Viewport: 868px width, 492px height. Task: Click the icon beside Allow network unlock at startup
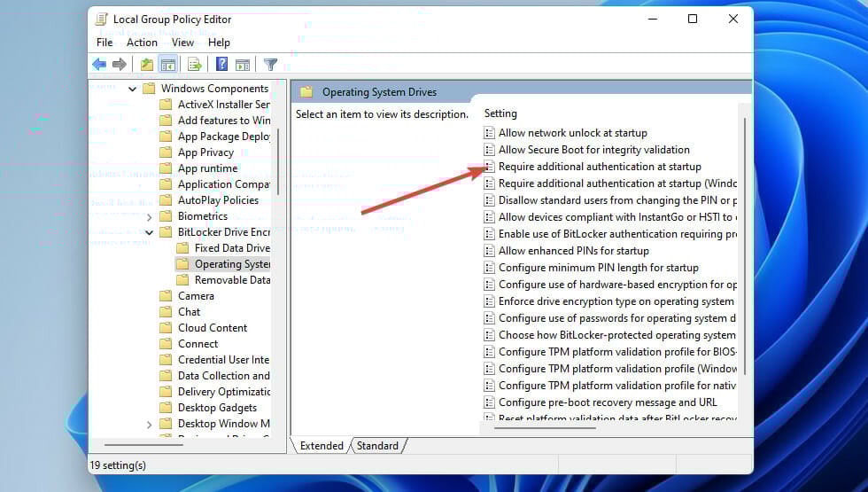(x=489, y=133)
